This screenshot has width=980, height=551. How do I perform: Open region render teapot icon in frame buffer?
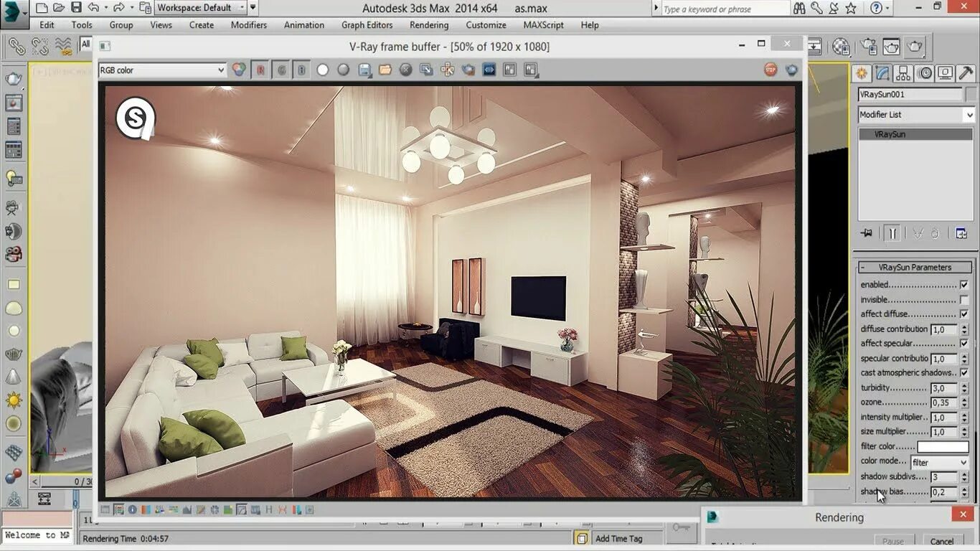pos(468,70)
